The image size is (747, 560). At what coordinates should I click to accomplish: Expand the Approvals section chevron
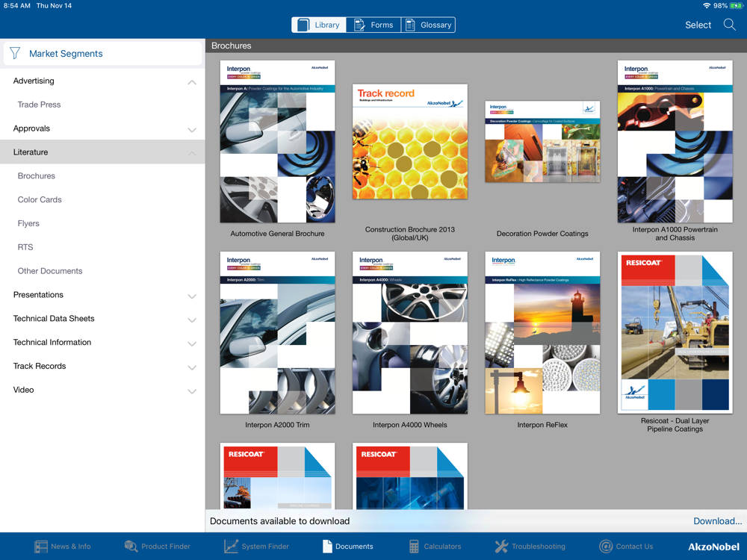click(x=192, y=129)
